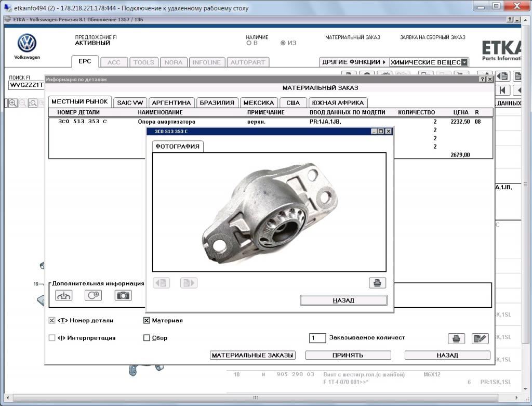Click the МАТЕРИАЛЬНЫЕ ЗАКАЗЫ button
This screenshot has height=406, width=532.
click(252, 355)
